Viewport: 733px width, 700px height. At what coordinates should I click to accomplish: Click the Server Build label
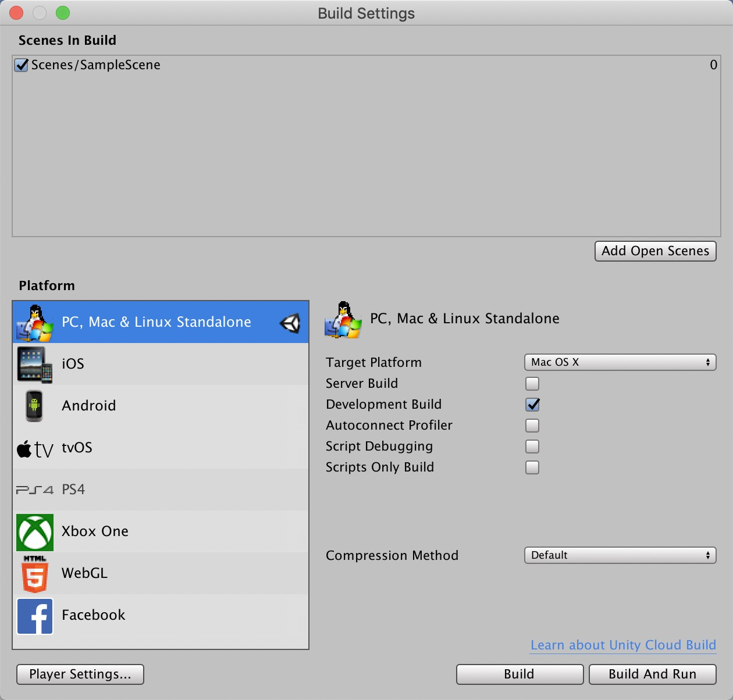click(x=362, y=384)
